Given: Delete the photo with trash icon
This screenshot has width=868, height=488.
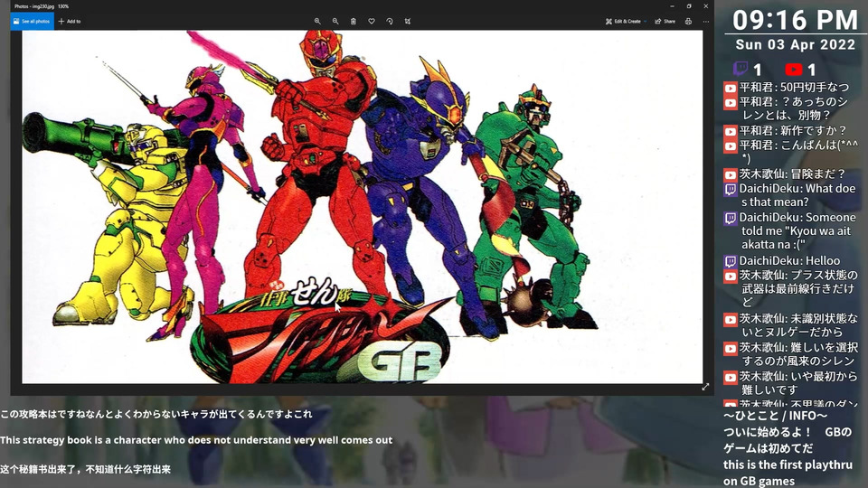Looking at the screenshot, I should tap(354, 21).
